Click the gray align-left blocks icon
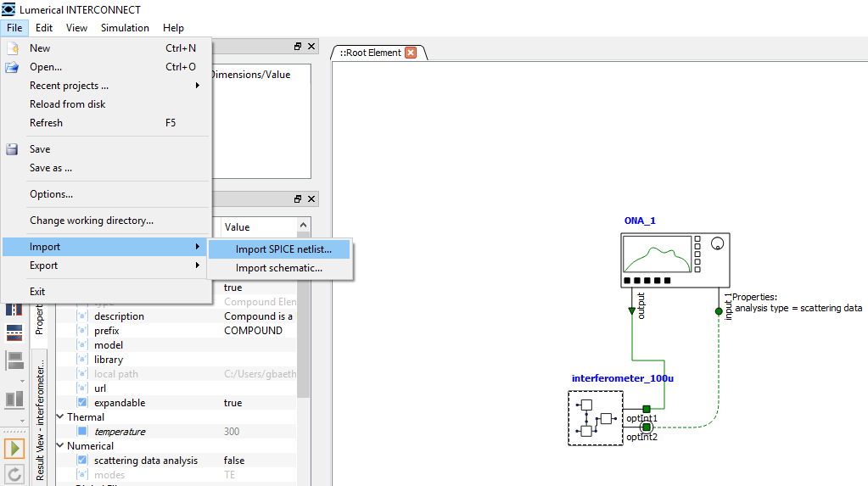This screenshot has width=868, height=486. coord(14,361)
